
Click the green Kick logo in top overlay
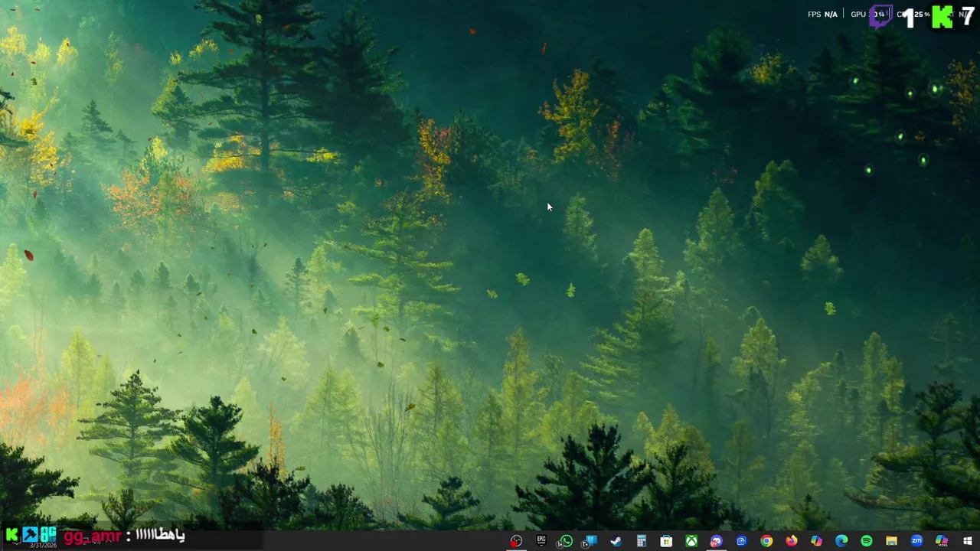click(x=942, y=16)
